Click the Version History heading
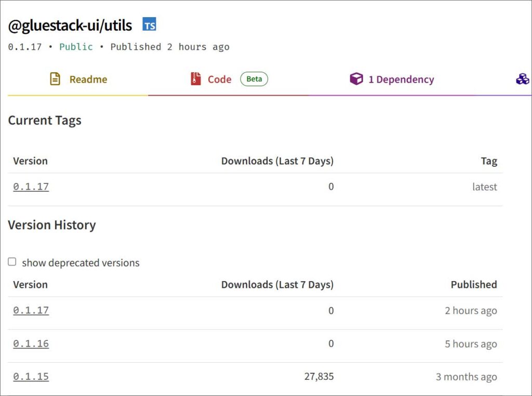 click(52, 225)
